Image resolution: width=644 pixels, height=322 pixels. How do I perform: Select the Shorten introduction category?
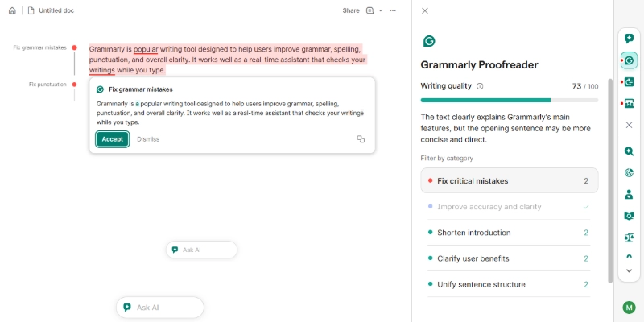coord(510,233)
